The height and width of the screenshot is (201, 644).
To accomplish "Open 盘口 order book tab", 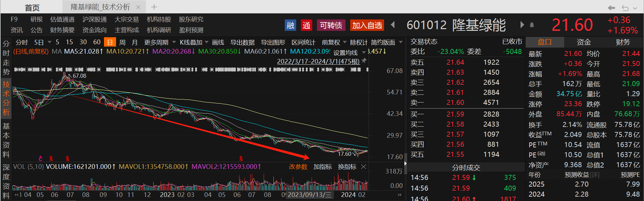I will coord(545,42).
